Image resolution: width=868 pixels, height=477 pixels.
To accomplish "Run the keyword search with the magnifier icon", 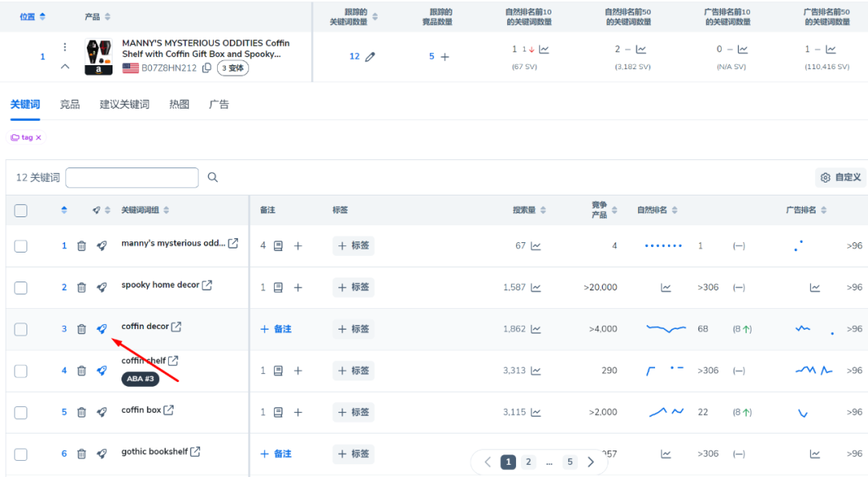I will coord(212,177).
